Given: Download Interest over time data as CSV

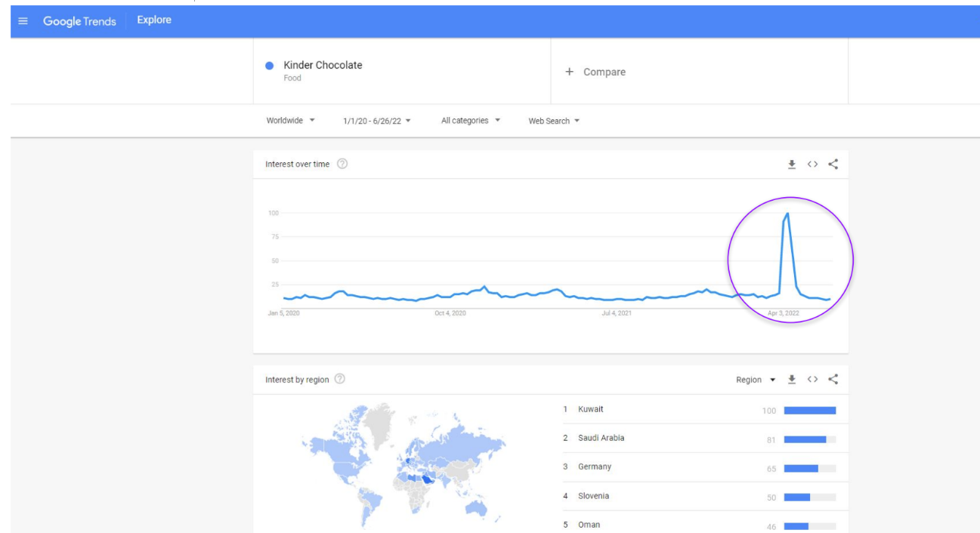Looking at the screenshot, I should (792, 164).
